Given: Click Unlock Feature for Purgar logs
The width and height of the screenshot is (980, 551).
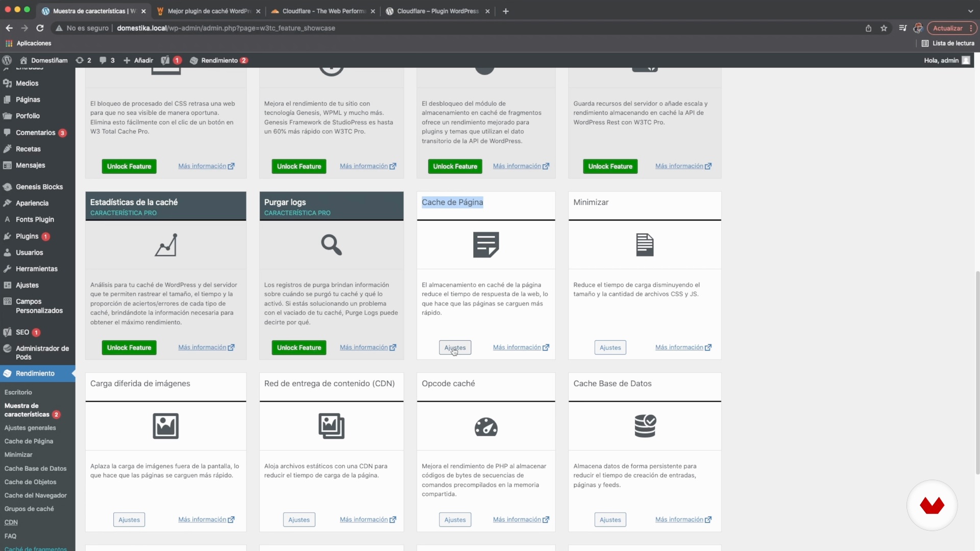Looking at the screenshot, I should click(299, 347).
